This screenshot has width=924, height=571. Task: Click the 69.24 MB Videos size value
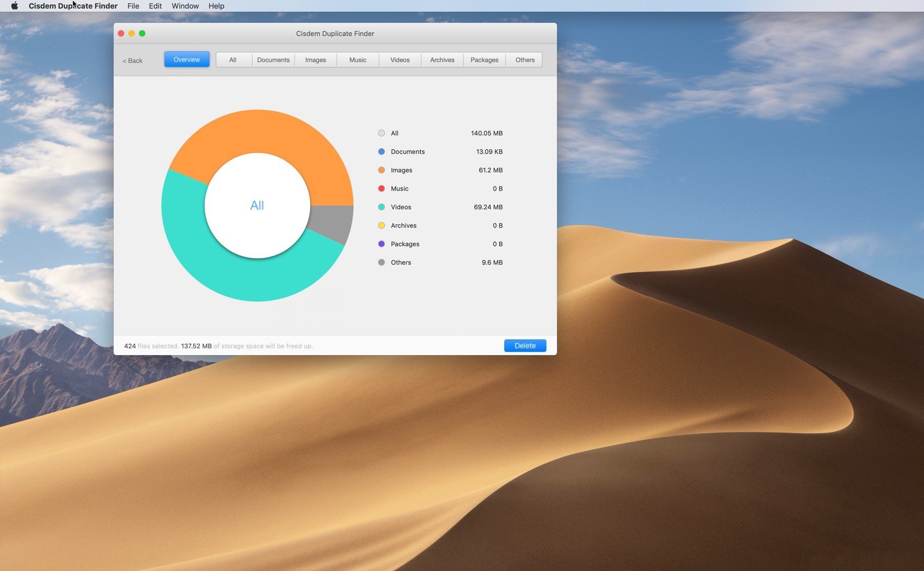click(488, 207)
